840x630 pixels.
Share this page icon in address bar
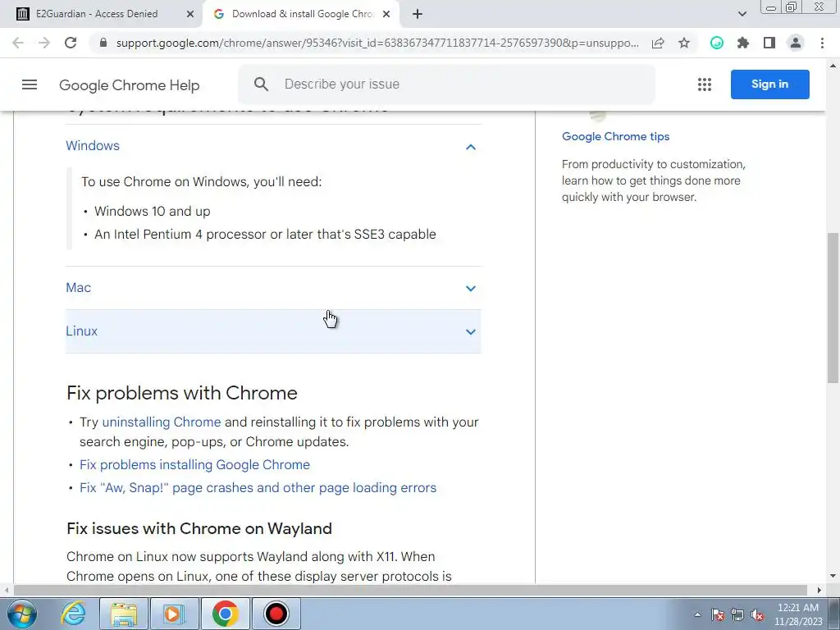tap(658, 43)
